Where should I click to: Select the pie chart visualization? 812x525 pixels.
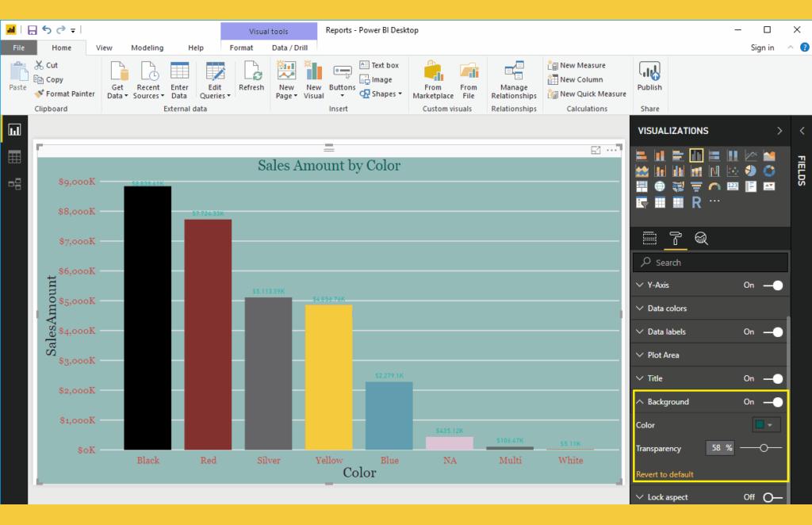point(750,171)
